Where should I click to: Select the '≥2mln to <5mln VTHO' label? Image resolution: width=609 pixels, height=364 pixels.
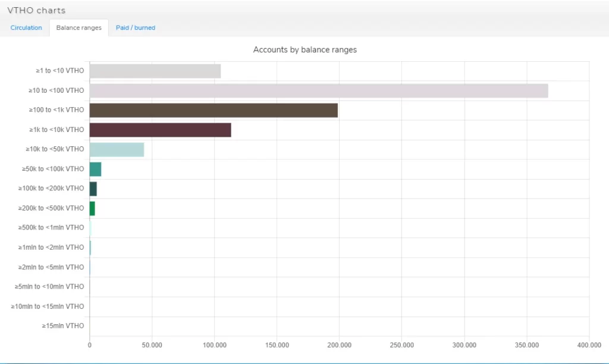(x=52, y=267)
